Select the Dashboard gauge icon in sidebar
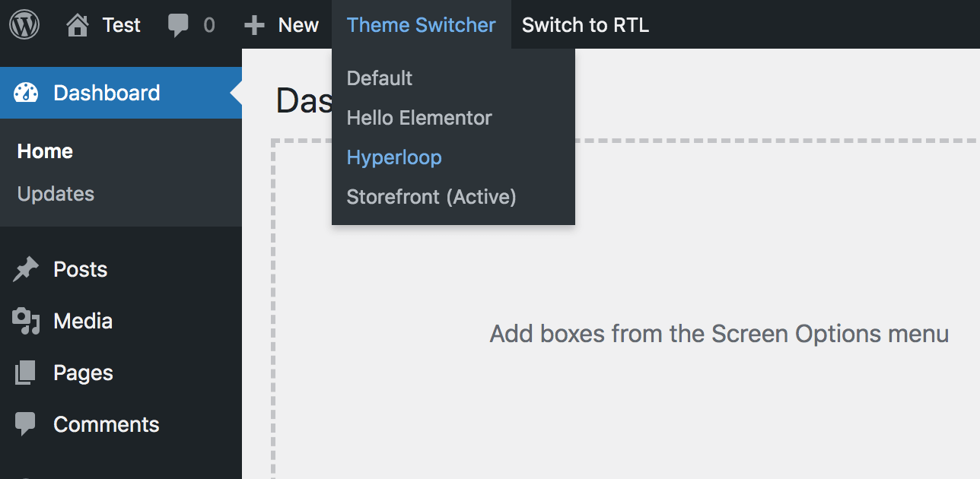This screenshot has height=479, width=980. point(26,92)
